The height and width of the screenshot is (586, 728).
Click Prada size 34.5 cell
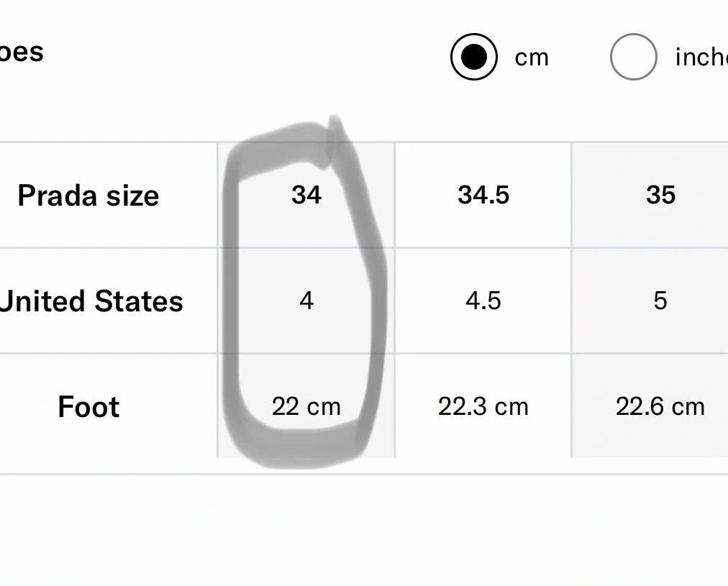coord(483,195)
